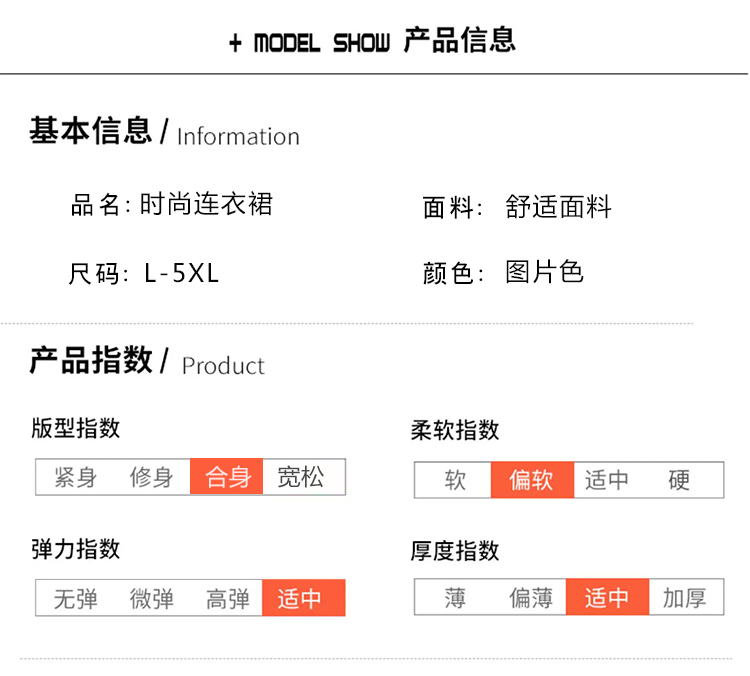
Task: Click the size value L-5XL
Action: pyautogui.click(x=181, y=274)
